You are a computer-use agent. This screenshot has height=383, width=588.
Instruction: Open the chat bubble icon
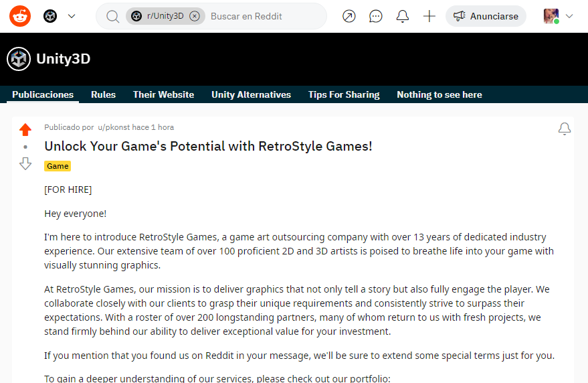pos(376,16)
